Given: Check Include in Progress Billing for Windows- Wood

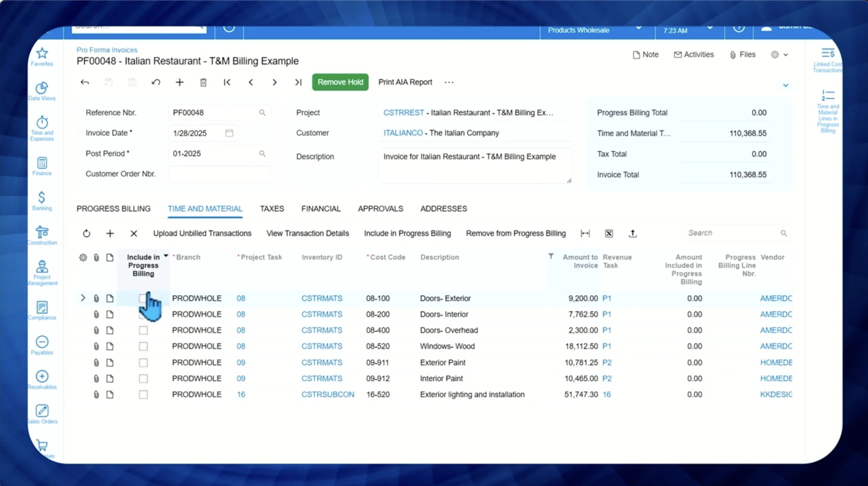Looking at the screenshot, I should click(143, 346).
